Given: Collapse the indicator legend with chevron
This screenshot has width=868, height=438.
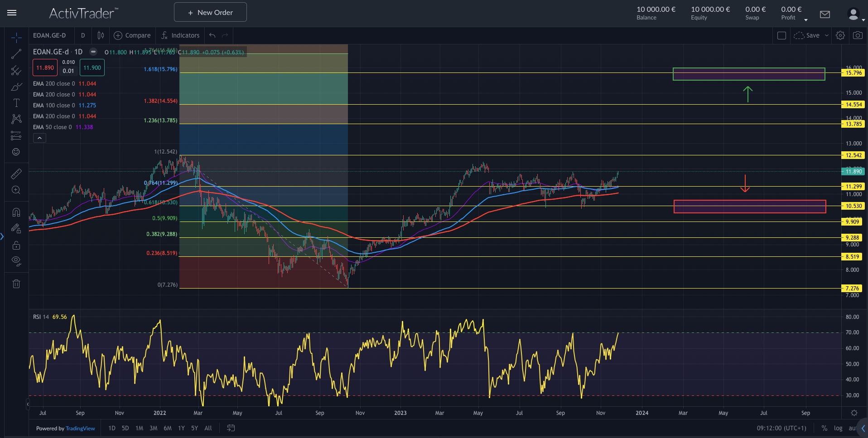Looking at the screenshot, I should (39, 138).
